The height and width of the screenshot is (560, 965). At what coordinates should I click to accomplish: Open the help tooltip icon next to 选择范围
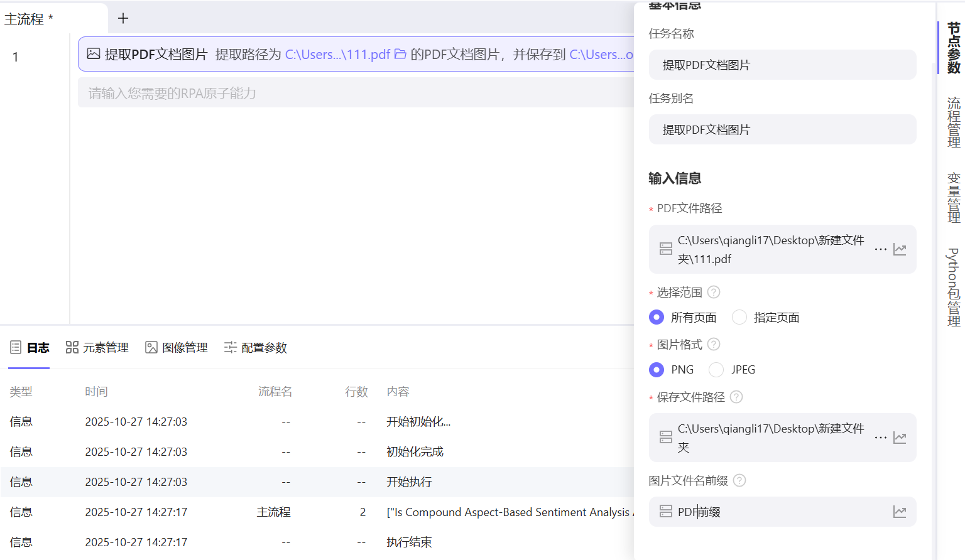(714, 291)
